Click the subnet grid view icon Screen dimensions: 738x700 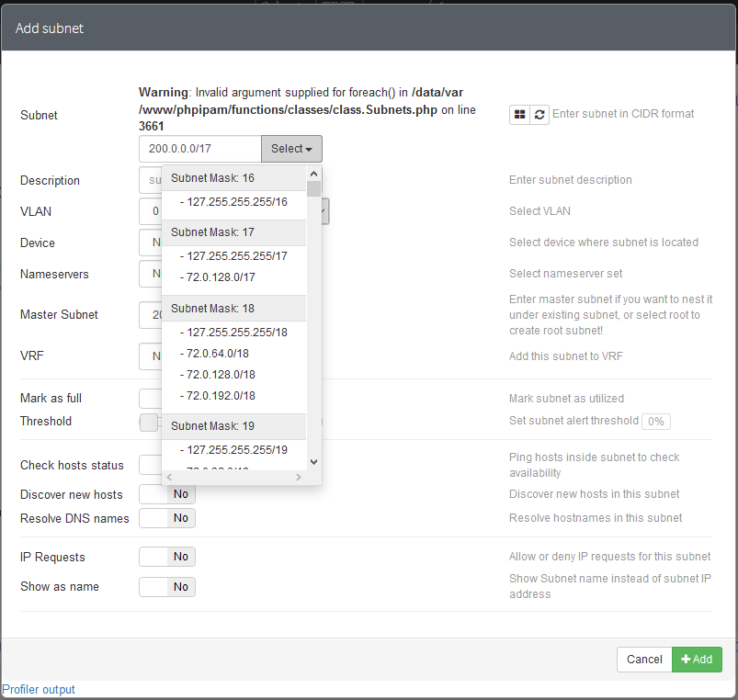519,115
